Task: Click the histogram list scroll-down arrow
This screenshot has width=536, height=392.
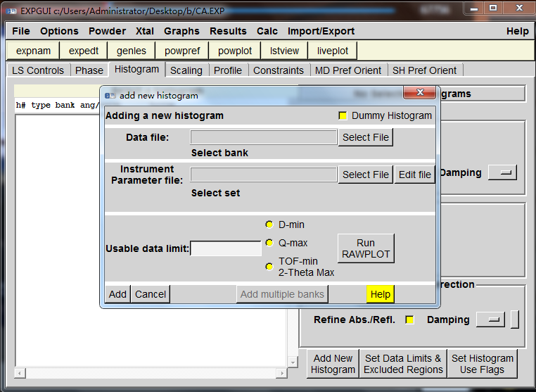Action: pyautogui.click(x=293, y=362)
